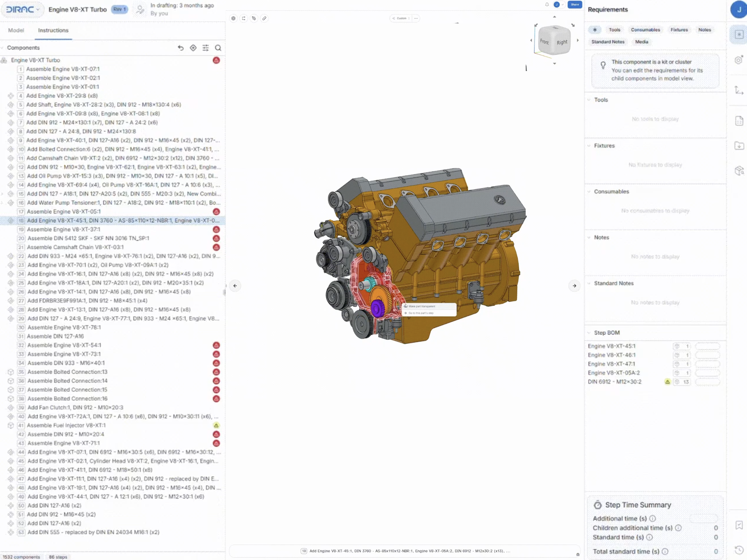This screenshot has width=747, height=560.
Task: Select the Media filter chip
Action: [641, 42]
